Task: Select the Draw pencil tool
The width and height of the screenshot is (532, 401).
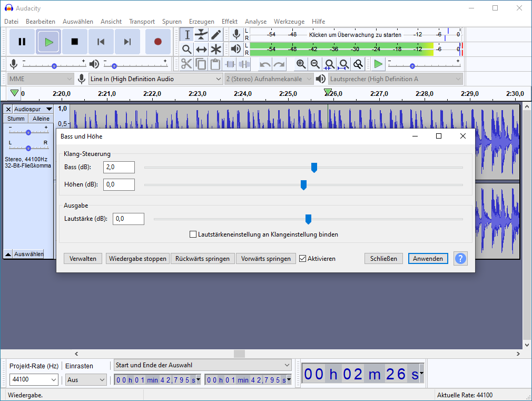Action: pos(216,35)
